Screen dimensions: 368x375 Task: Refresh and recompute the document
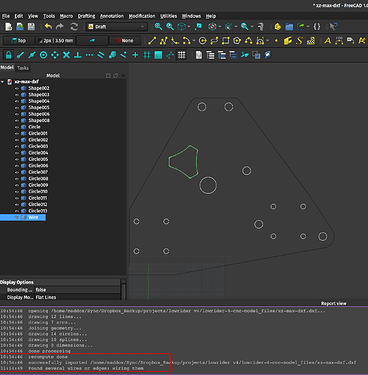(x=74, y=27)
